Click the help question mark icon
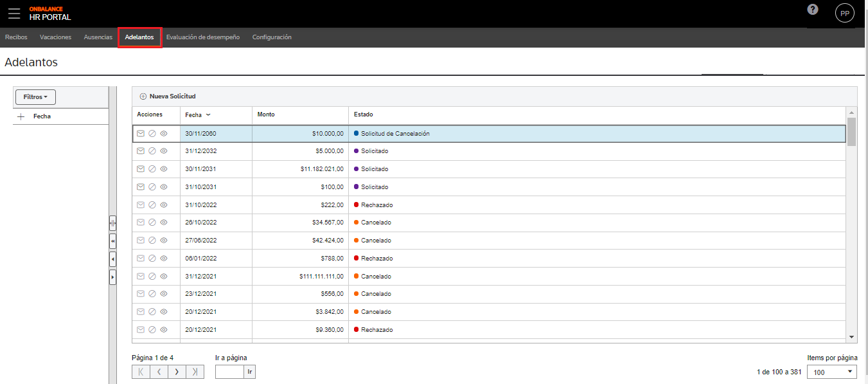This screenshot has height=384, width=868. pyautogui.click(x=813, y=10)
